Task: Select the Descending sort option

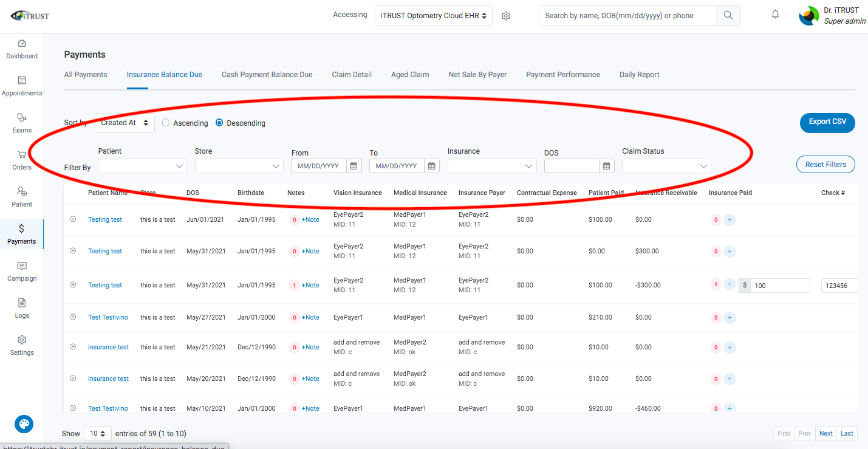Action: [219, 122]
